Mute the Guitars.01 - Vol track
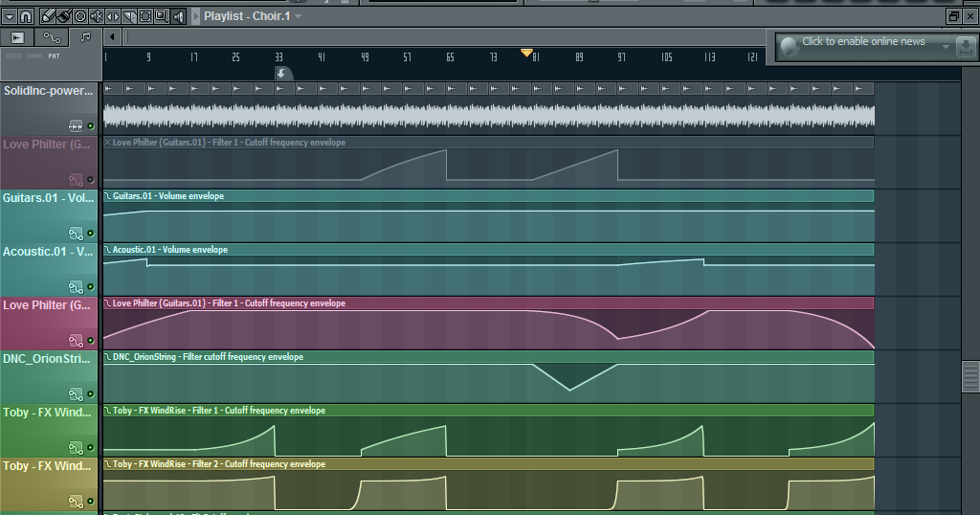The image size is (980, 515). (91, 234)
